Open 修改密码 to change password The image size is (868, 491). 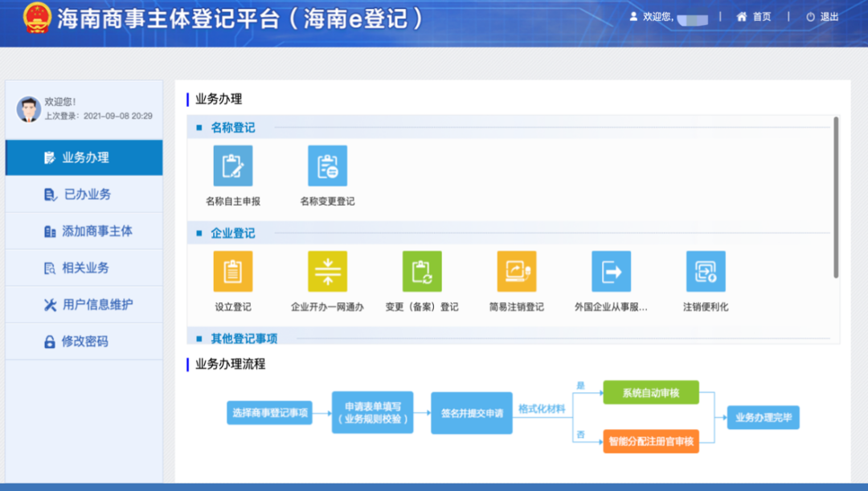pyautogui.click(x=84, y=342)
